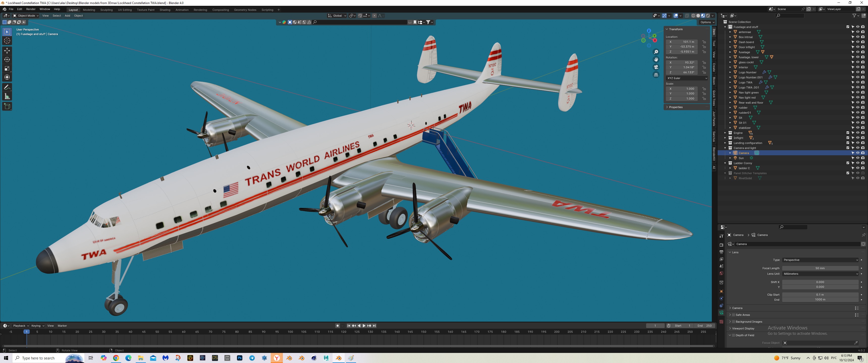Activate the Scale tool
This screenshot has height=363, width=868.
[7, 68]
